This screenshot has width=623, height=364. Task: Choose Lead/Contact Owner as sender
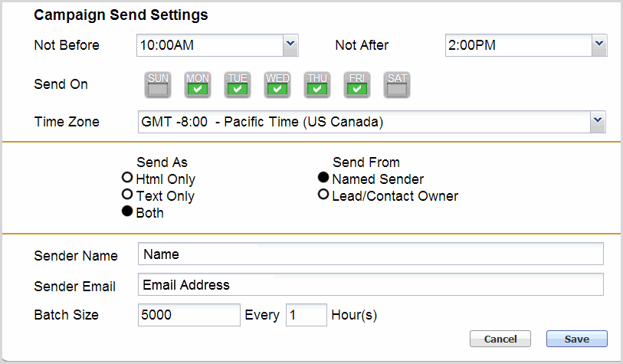(x=323, y=195)
